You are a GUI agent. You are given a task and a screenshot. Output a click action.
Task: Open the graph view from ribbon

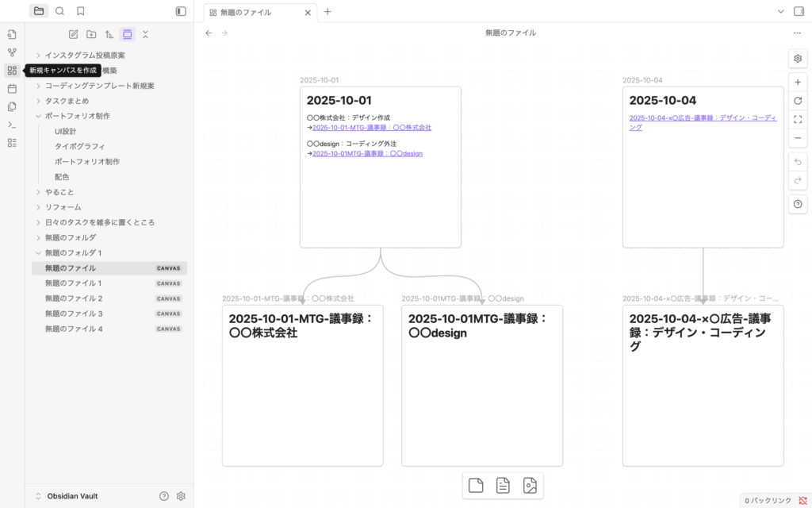[x=12, y=52]
